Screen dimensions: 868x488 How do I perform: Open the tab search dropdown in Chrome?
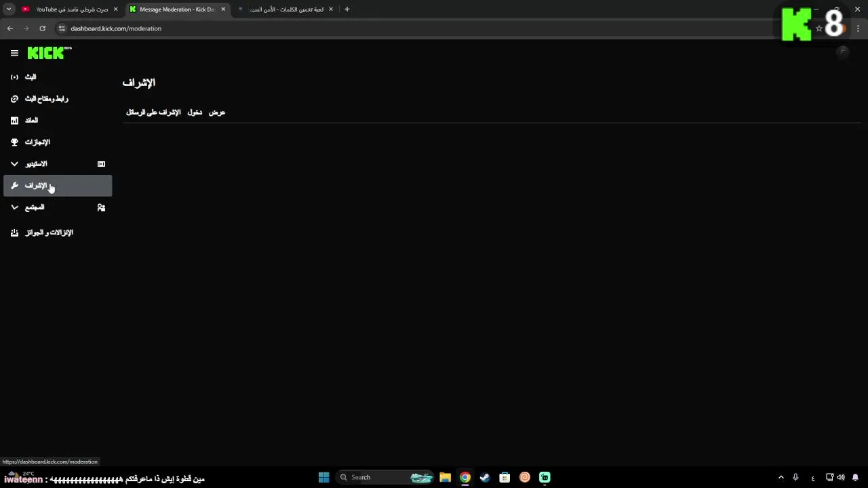tap(9, 9)
